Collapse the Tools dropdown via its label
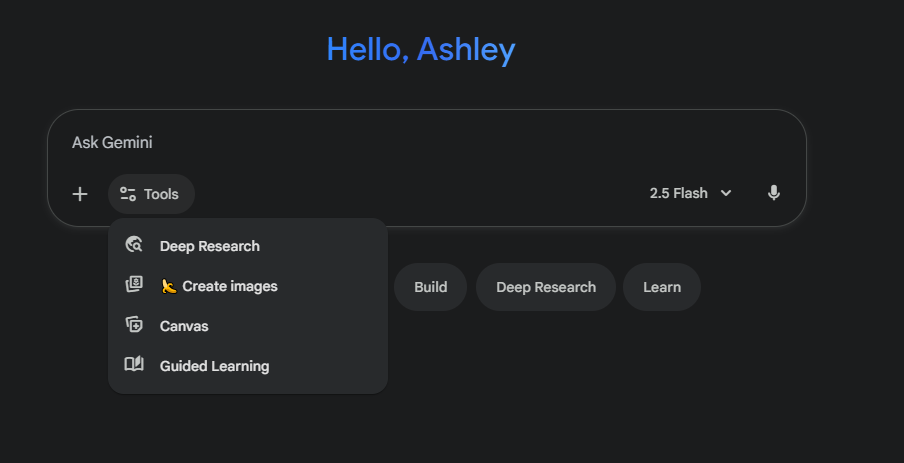 [x=161, y=194]
